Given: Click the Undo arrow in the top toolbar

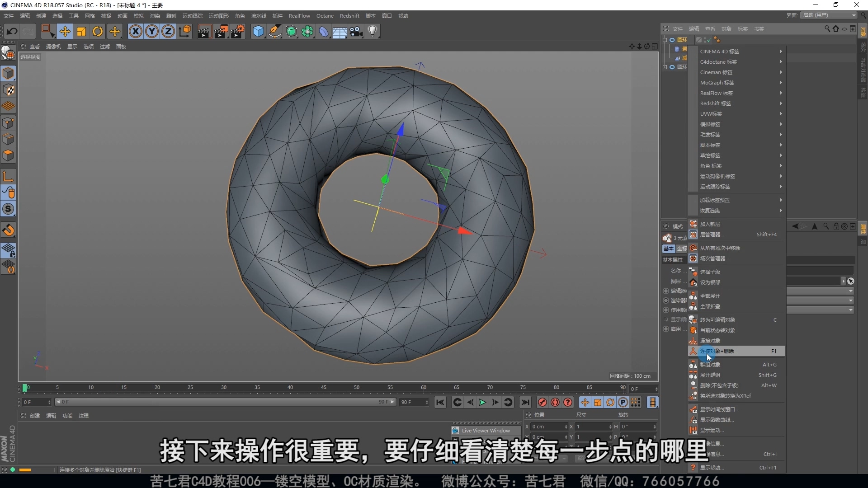Looking at the screenshot, I should (12, 31).
